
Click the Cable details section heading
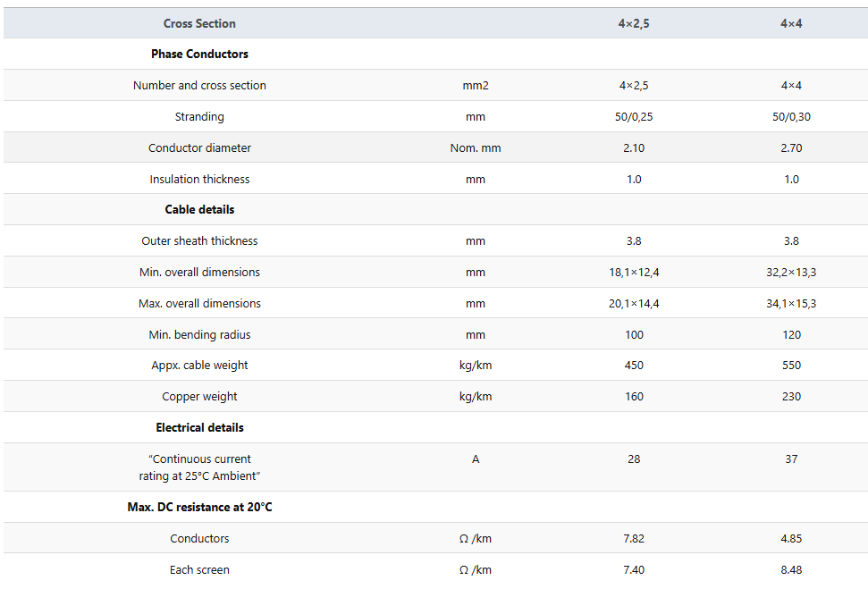199,209
